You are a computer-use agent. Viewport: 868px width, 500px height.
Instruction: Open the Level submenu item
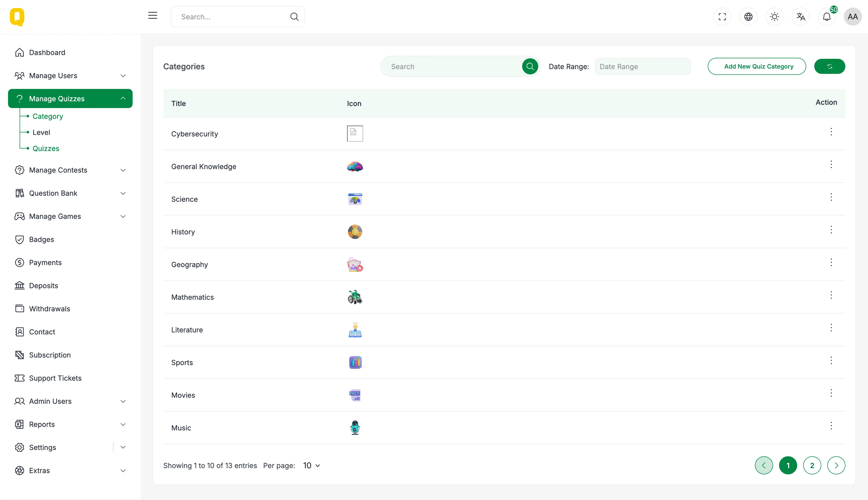click(x=41, y=132)
